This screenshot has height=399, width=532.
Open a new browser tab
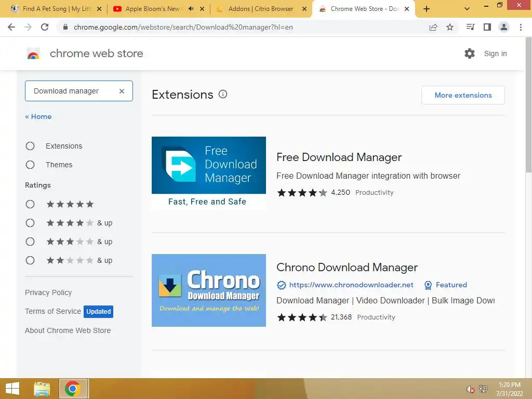coord(427,9)
